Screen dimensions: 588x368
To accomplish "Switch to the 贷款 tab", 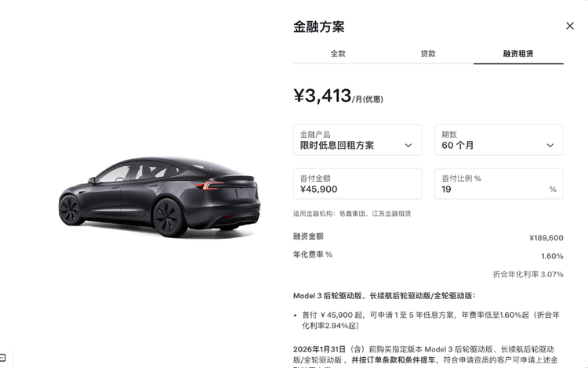I will tap(428, 53).
